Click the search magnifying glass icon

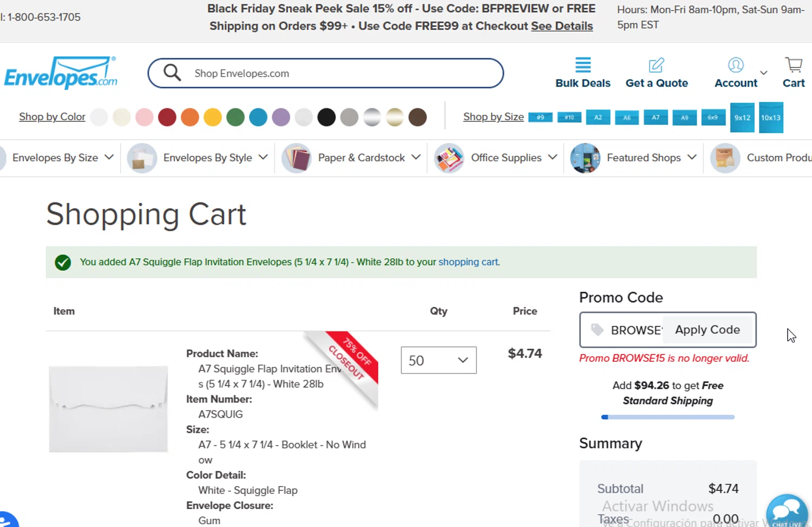(172, 73)
